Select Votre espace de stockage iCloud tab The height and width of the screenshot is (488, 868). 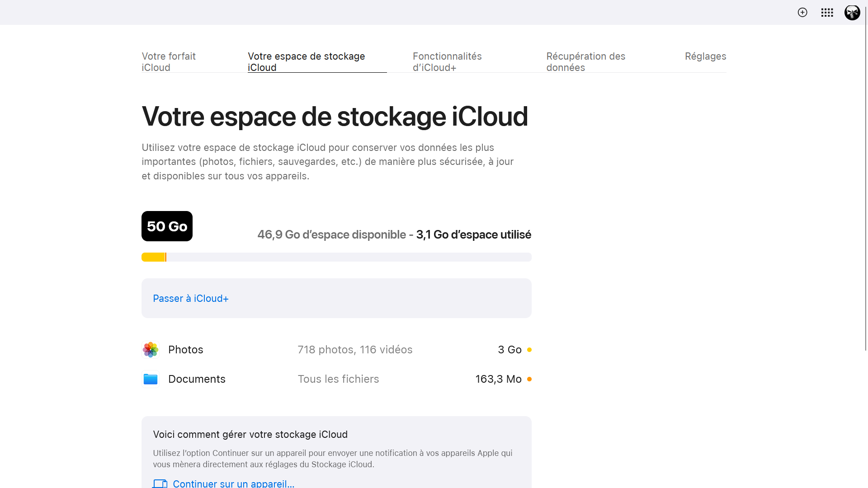[317, 62]
